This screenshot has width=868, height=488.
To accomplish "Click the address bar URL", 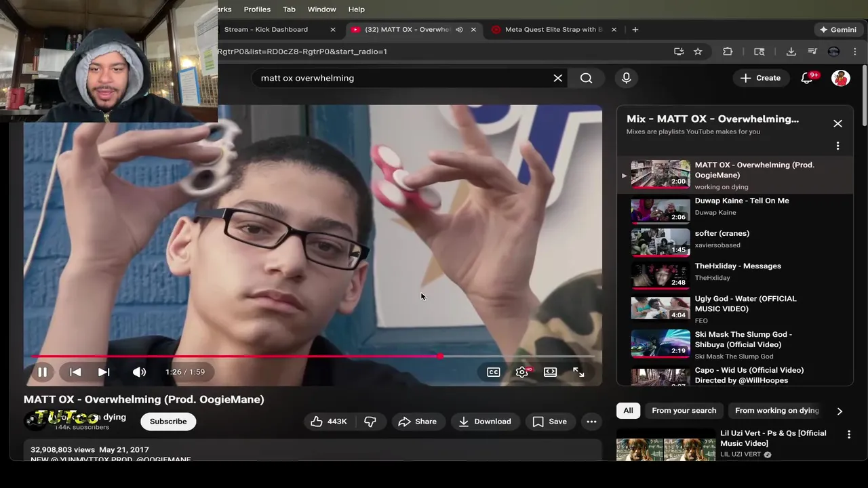I will 302,52.
